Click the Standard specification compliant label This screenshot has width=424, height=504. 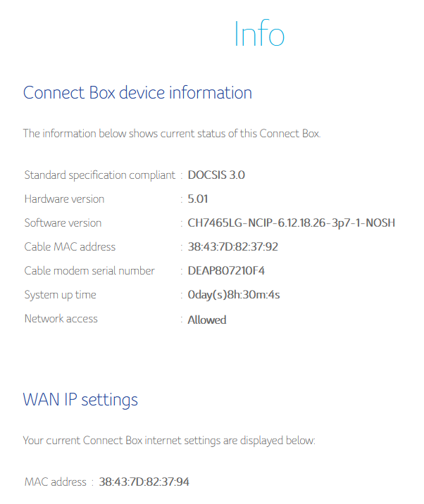100,175
